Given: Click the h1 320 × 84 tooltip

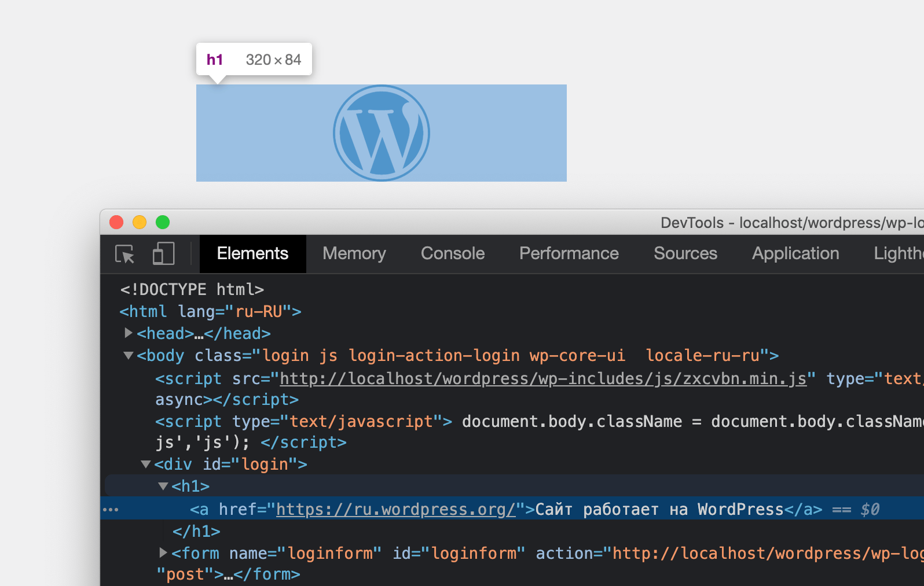Looking at the screenshot, I should (x=254, y=60).
